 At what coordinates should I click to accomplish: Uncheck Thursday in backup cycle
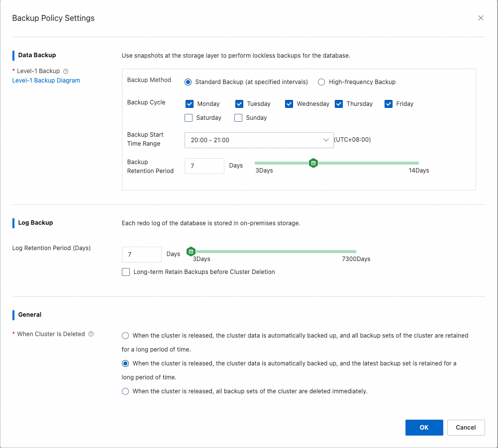(x=339, y=104)
